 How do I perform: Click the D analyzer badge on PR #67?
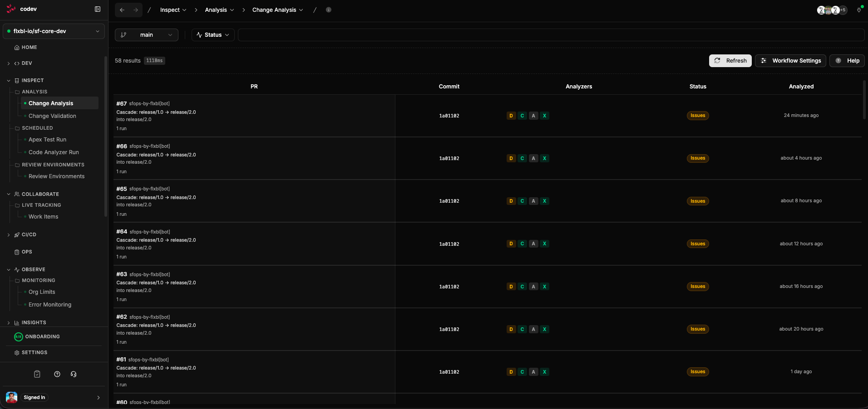tap(511, 116)
